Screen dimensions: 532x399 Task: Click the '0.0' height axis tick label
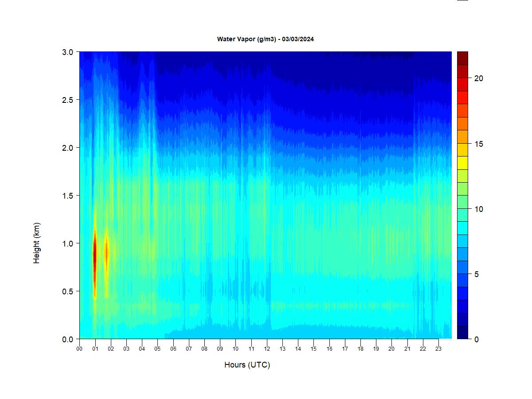pyautogui.click(x=68, y=339)
